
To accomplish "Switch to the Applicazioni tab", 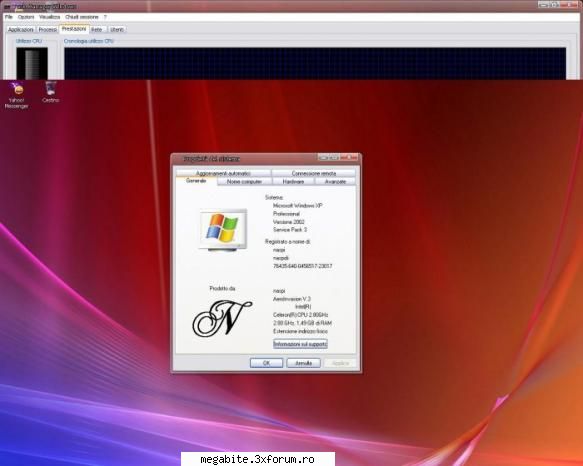I will pyautogui.click(x=21, y=29).
